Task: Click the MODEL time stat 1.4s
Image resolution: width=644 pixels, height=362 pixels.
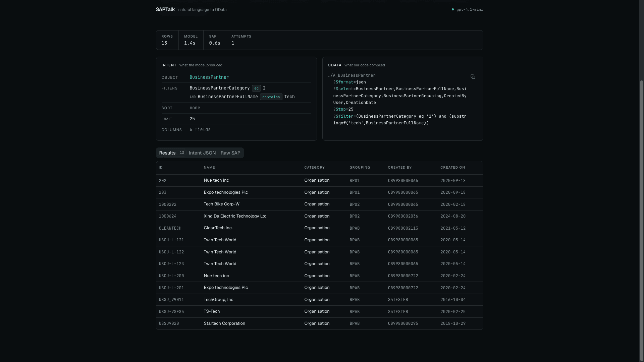Action: [191, 40]
